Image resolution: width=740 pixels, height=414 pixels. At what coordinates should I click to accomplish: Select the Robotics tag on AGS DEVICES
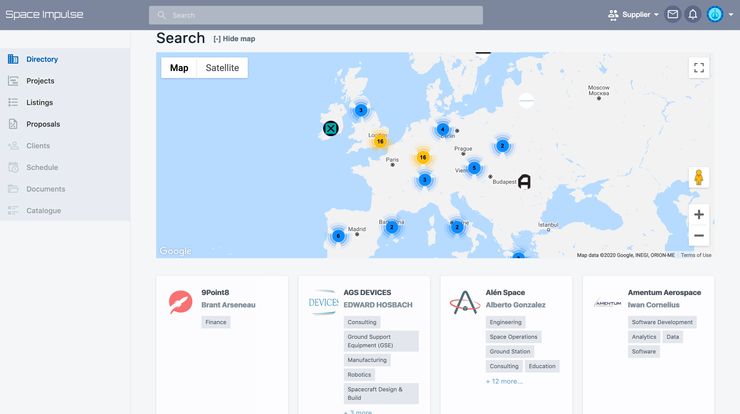tap(359, 375)
